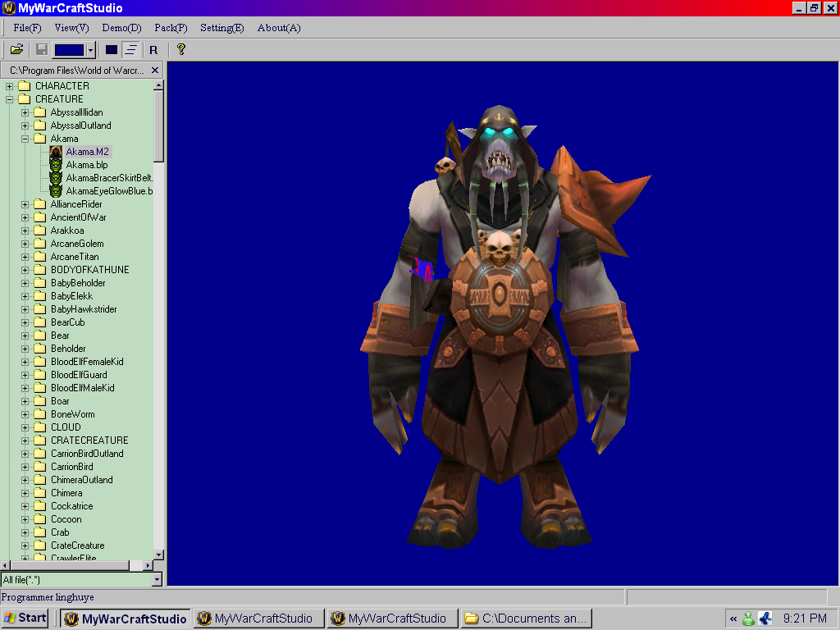Click the 9:21 PM taskbar clock
Viewport: 840px width, 630px height.
tap(805, 619)
